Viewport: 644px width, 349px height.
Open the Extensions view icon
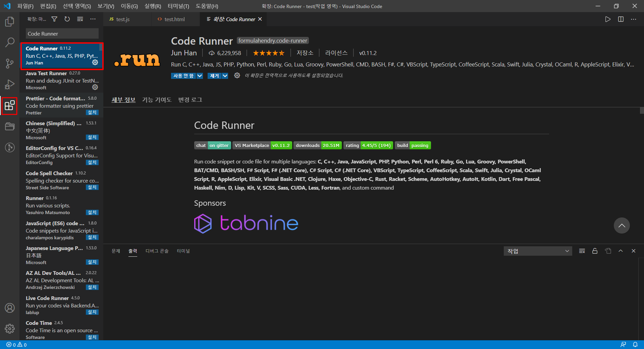(10, 105)
